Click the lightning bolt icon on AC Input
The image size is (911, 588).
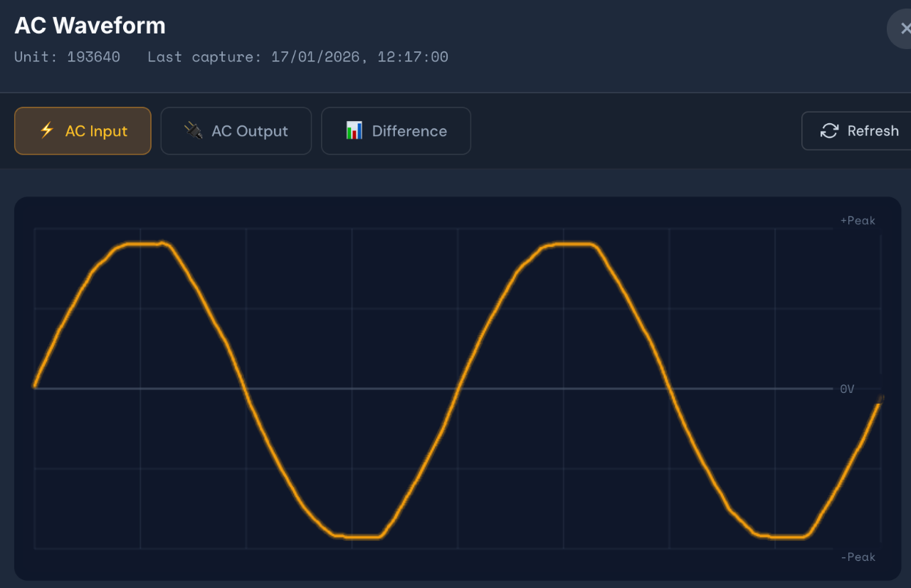pyautogui.click(x=47, y=130)
